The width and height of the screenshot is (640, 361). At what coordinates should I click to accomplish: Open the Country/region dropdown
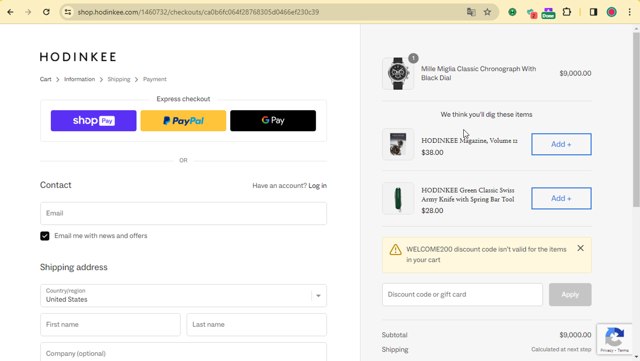(183, 295)
